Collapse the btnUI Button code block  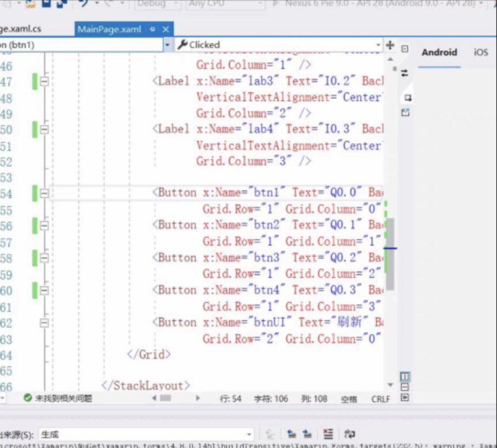[x=44, y=323]
